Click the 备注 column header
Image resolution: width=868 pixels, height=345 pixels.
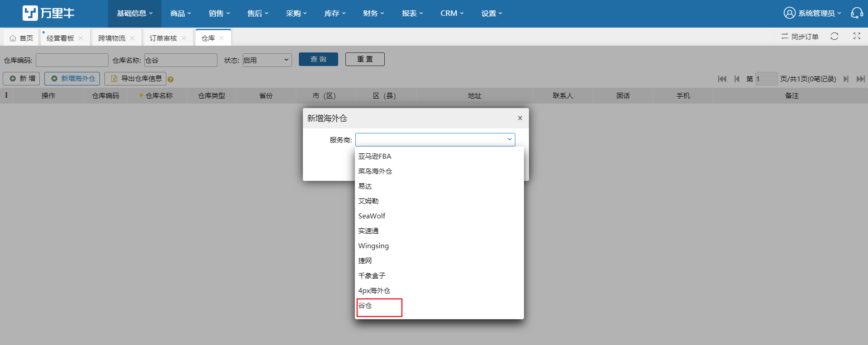[x=792, y=95]
